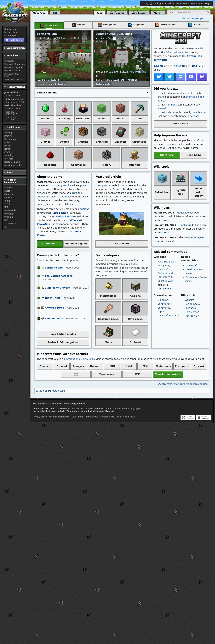This screenshot has width=215, height=644.
Task: Click the Create account link
Action: (196, 4)
